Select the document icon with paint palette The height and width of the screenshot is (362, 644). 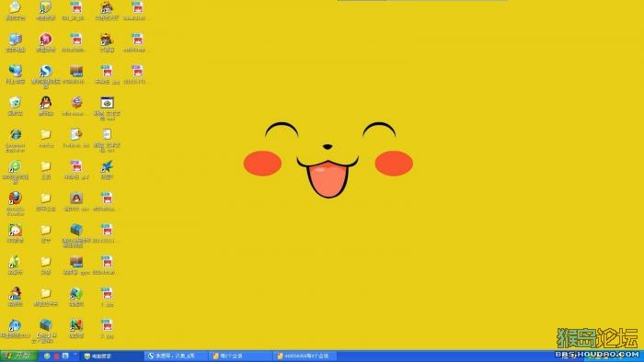click(x=76, y=134)
